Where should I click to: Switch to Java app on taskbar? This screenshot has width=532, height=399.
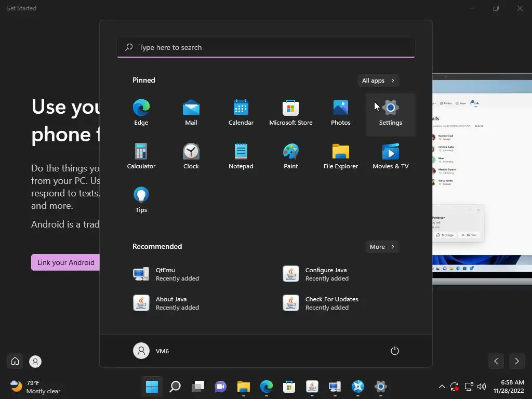click(312, 387)
